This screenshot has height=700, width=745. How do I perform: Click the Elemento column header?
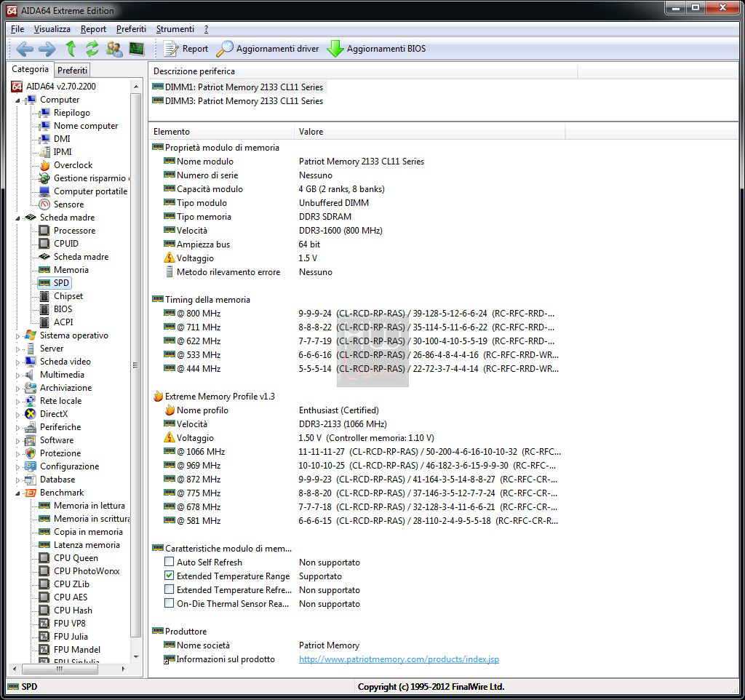coord(221,132)
